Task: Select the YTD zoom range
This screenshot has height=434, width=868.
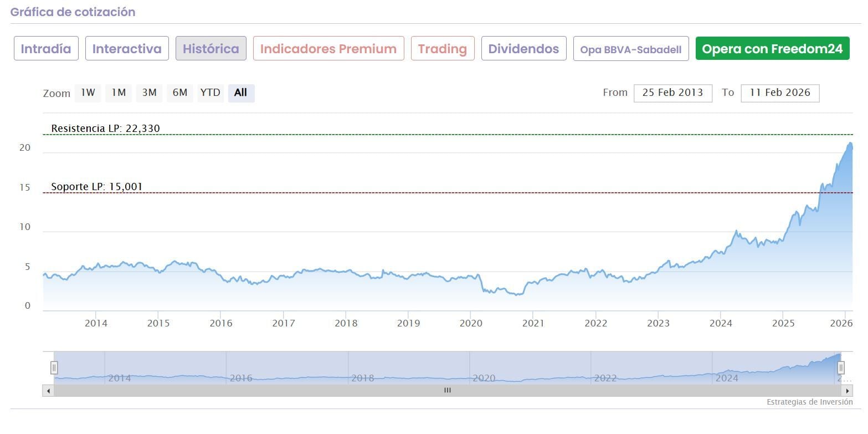Action: [210, 93]
